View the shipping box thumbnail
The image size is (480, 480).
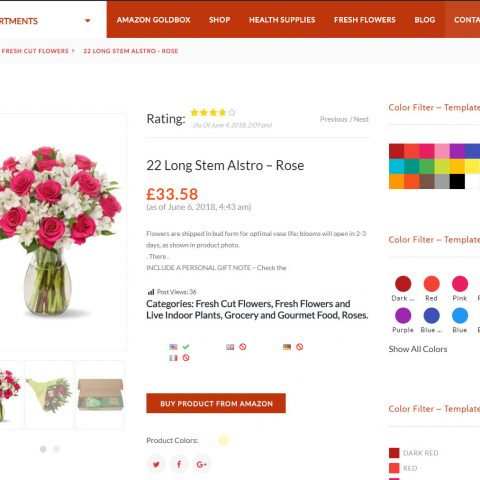[100, 395]
